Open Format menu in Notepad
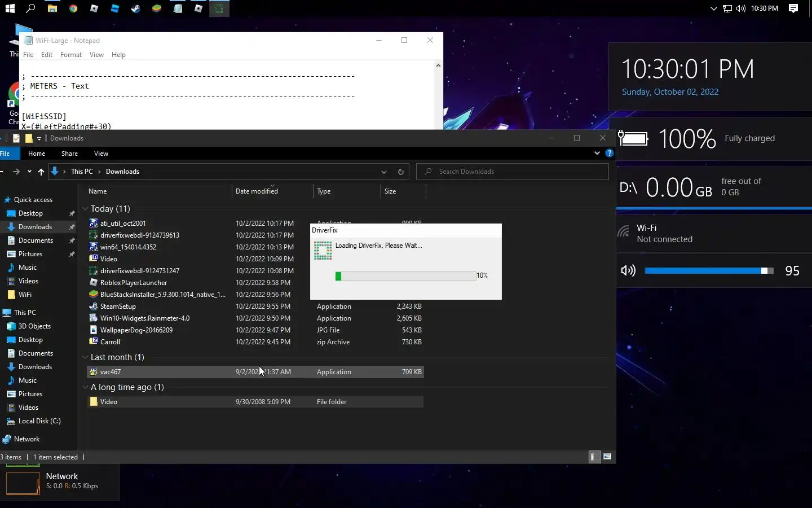The width and height of the screenshot is (812, 508). 71,55
